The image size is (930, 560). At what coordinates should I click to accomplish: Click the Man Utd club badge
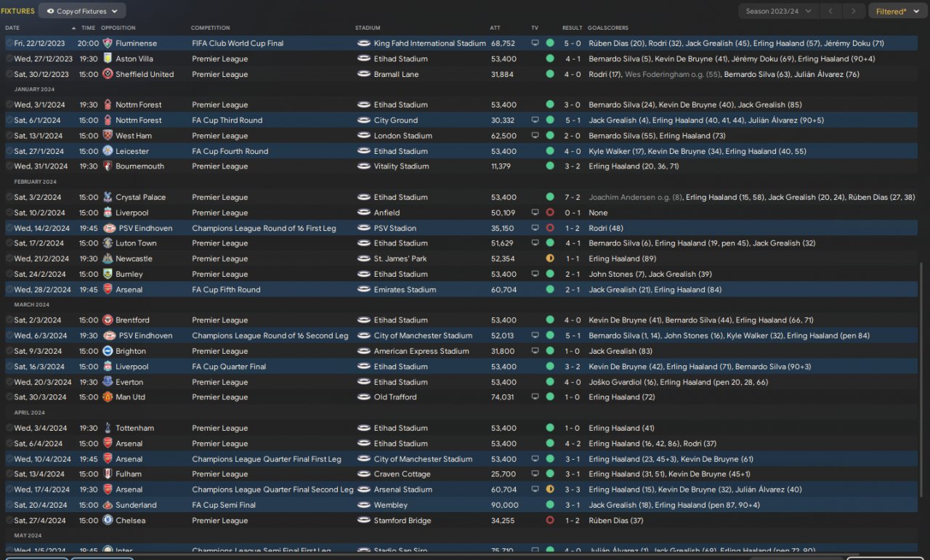click(108, 397)
